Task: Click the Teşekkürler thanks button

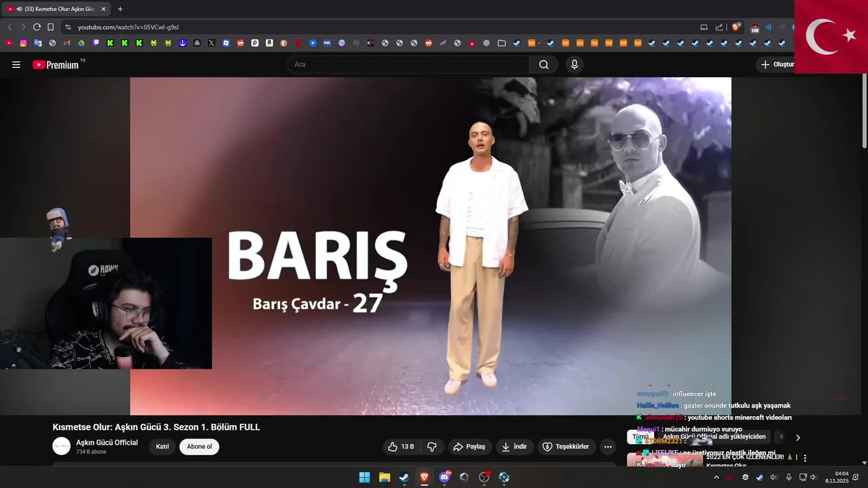Action: [x=567, y=447]
